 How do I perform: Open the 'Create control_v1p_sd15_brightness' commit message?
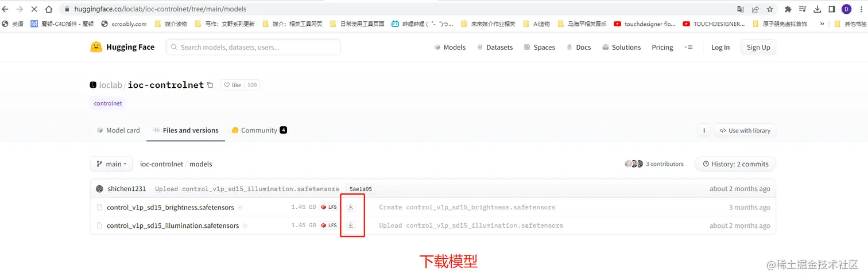click(x=467, y=207)
